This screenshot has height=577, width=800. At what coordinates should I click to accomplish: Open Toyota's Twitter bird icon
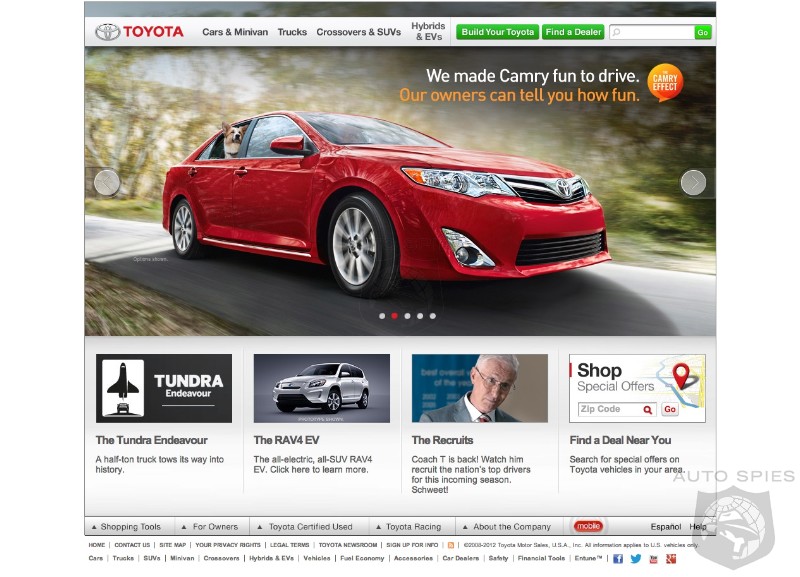[636, 559]
